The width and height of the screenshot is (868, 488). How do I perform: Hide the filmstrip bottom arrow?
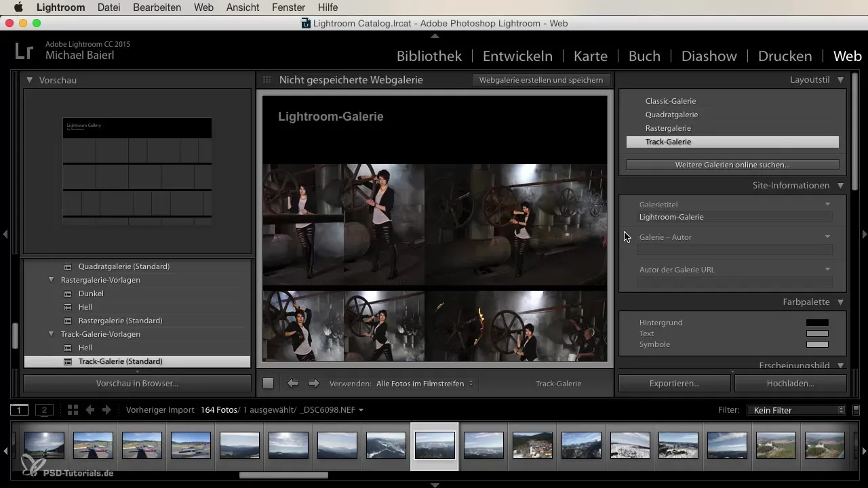(x=435, y=485)
